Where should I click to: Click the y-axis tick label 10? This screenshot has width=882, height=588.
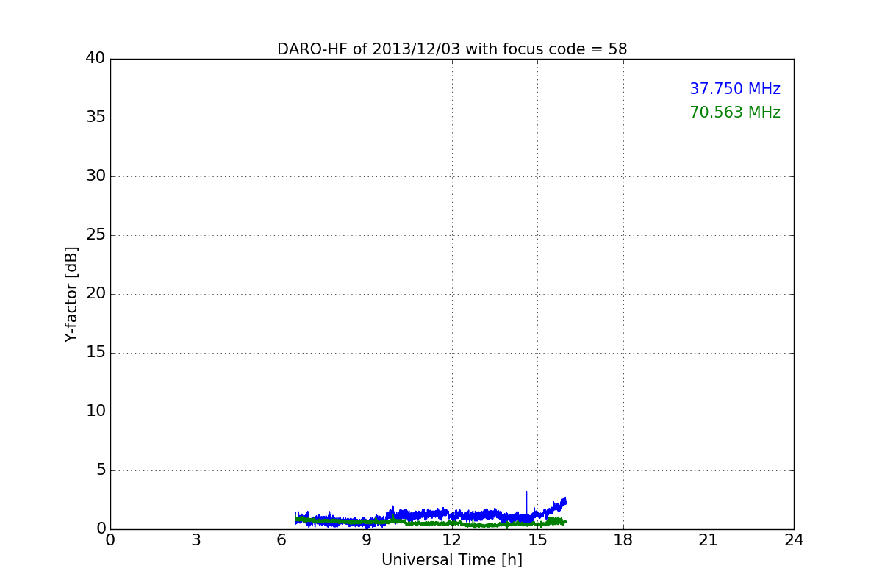coord(96,412)
